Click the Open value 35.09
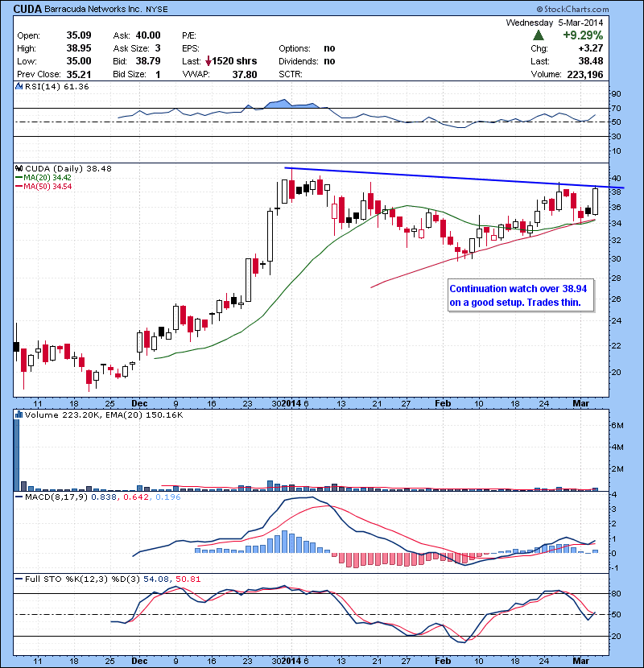The height and width of the screenshot is (668, 644). click(79, 35)
